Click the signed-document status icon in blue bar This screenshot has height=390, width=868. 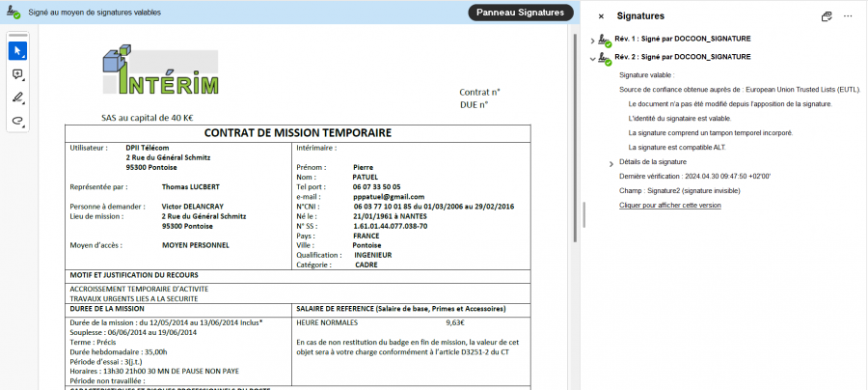tap(14, 13)
